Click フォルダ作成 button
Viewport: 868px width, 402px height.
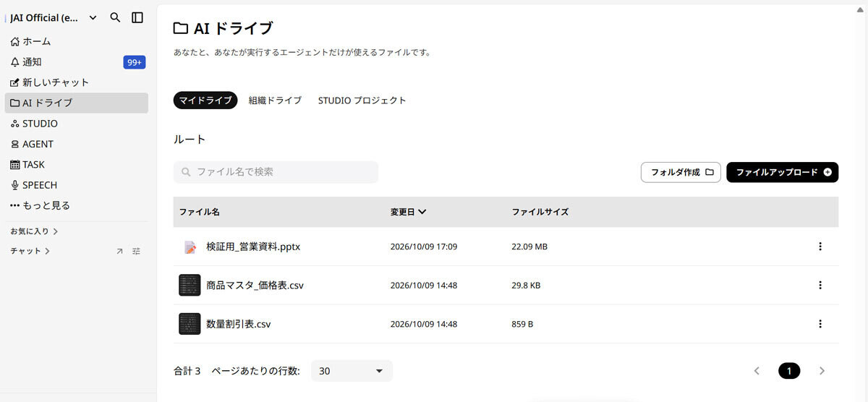681,172
